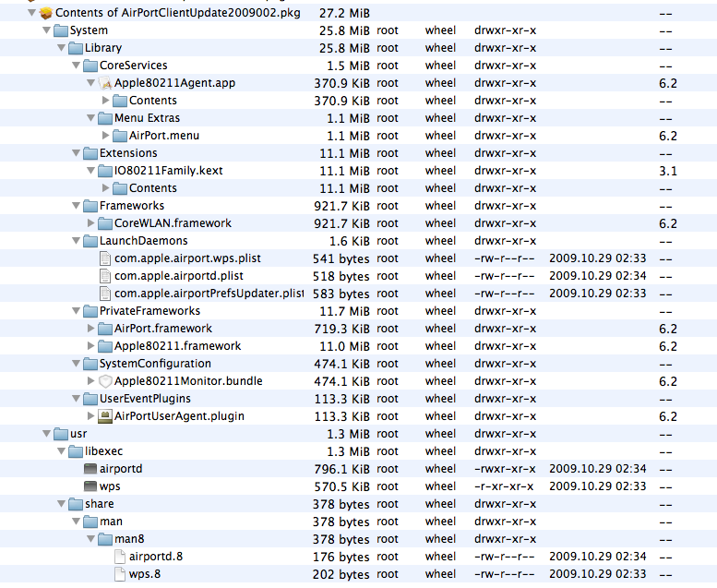The height and width of the screenshot is (588, 717).
Task: Click the Extensions folder icon
Action: click(90, 154)
